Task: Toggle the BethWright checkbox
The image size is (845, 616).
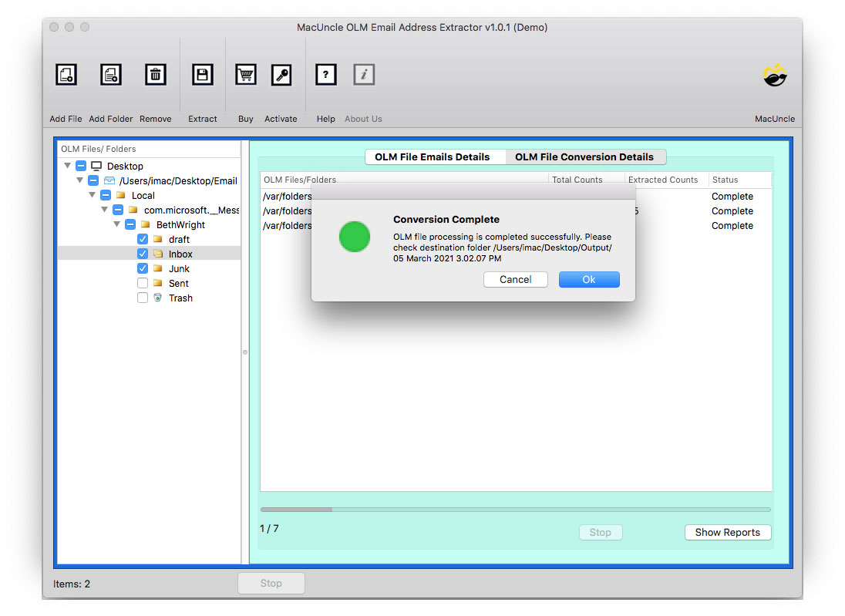Action: pos(130,224)
